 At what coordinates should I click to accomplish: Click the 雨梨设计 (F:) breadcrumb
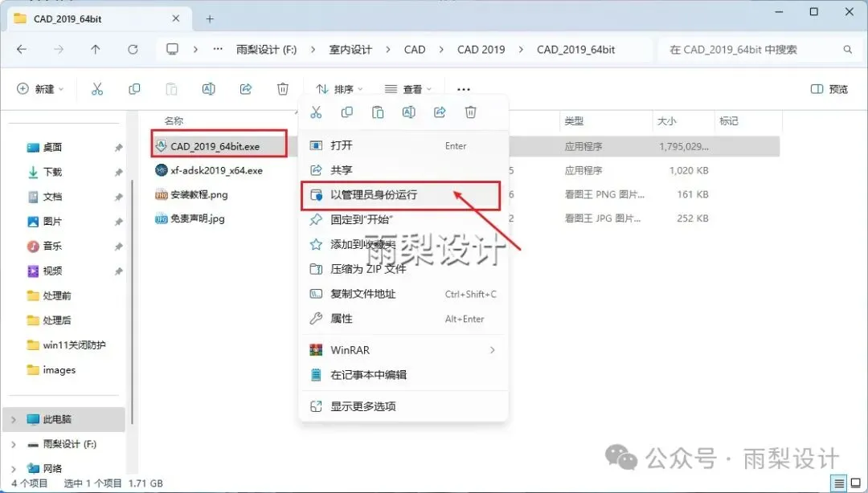266,49
